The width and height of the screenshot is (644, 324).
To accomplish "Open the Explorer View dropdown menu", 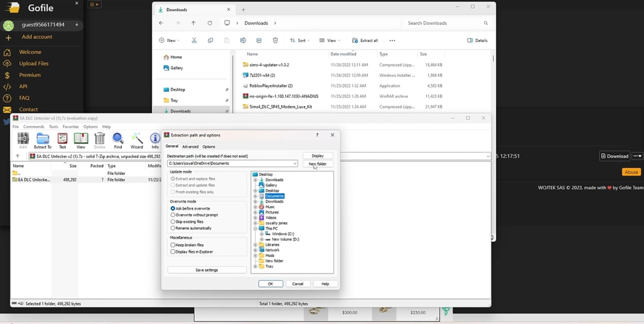I will tap(330, 40).
